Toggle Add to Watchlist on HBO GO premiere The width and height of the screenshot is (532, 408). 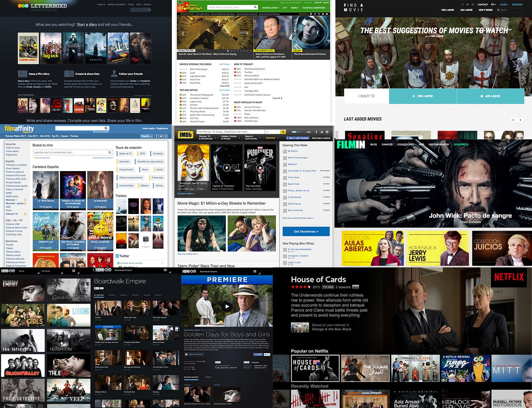pyautogui.click(x=194, y=355)
